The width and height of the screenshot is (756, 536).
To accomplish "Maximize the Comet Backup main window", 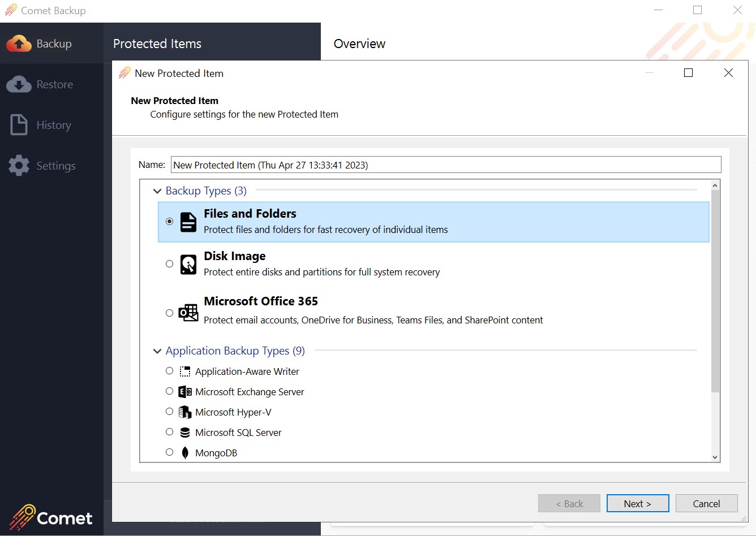I will tap(697, 10).
